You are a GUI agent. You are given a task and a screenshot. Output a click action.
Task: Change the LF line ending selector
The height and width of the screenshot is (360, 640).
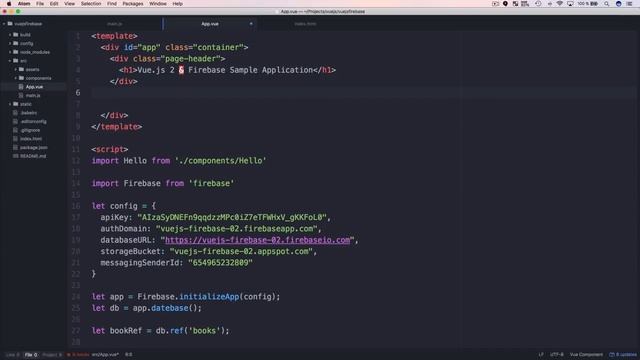(540, 355)
